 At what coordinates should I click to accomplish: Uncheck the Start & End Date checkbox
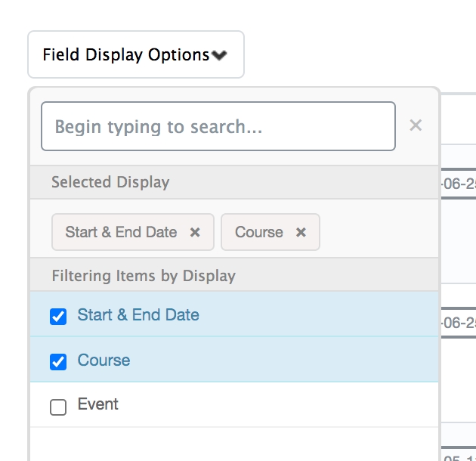[58, 317]
